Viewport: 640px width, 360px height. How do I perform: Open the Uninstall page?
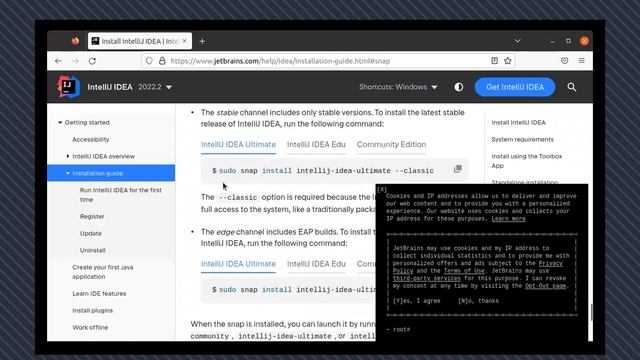tap(93, 250)
